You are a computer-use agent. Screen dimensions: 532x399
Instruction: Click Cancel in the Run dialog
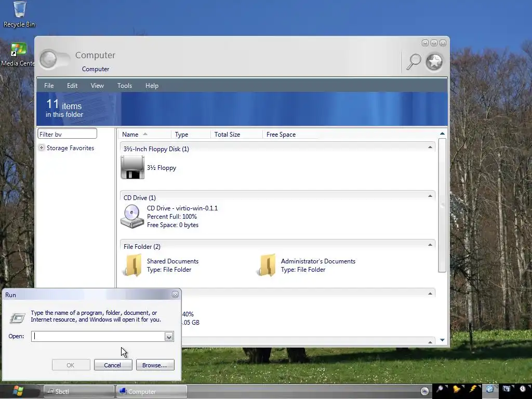(x=113, y=365)
